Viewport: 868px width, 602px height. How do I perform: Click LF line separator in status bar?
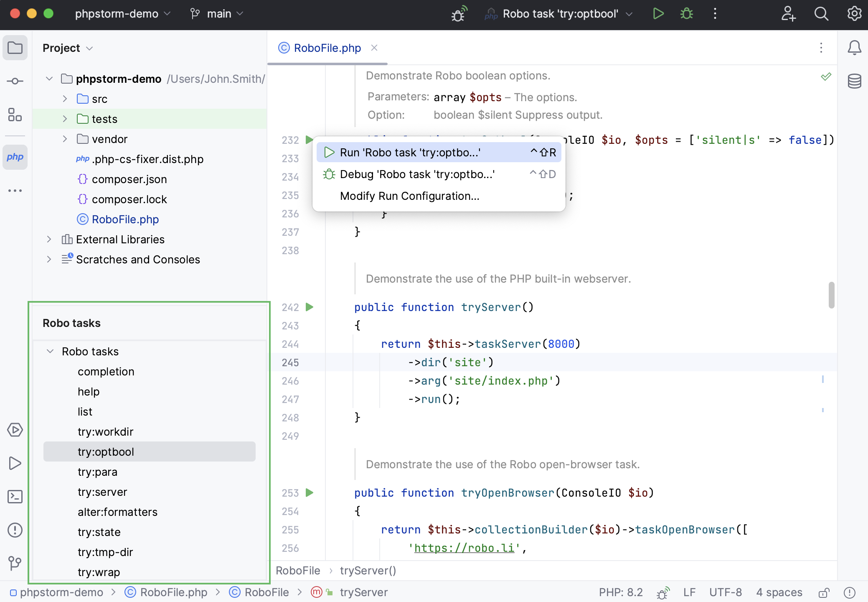[689, 592]
